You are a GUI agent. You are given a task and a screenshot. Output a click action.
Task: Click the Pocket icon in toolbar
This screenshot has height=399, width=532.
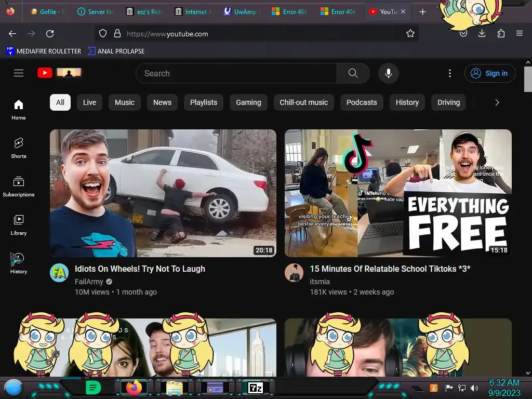(x=463, y=33)
